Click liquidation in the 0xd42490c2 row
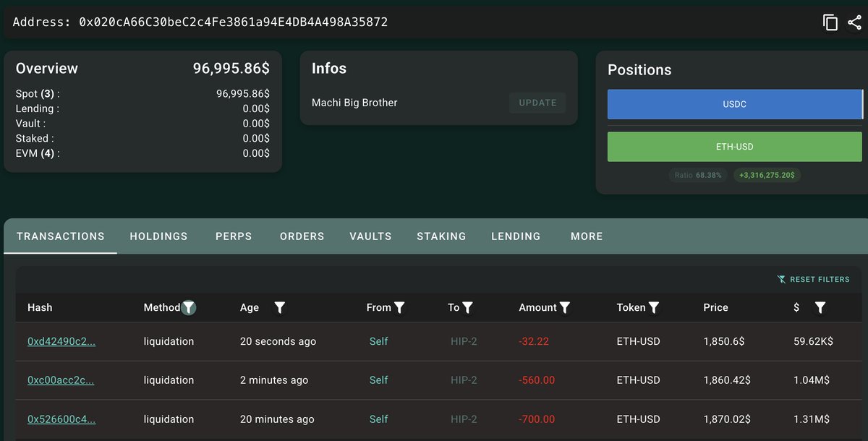 pyautogui.click(x=169, y=341)
